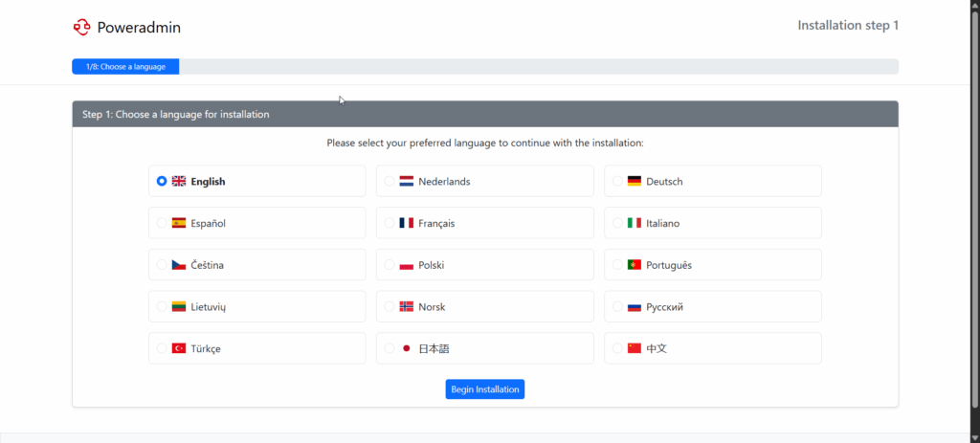Click the British flag icon for English
Screen dimensions: 980x443
tap(179, 181)
